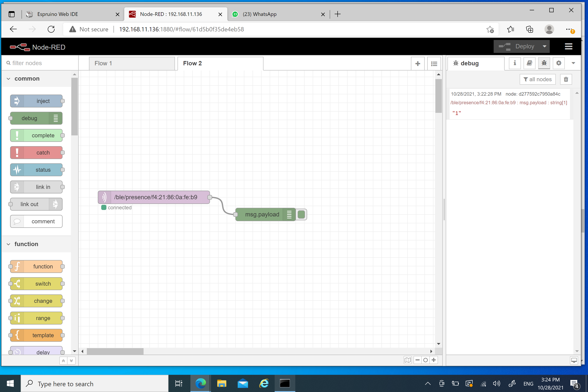Open browser favorites list
The image size is (588, 392).
click(x=510, y=29)
